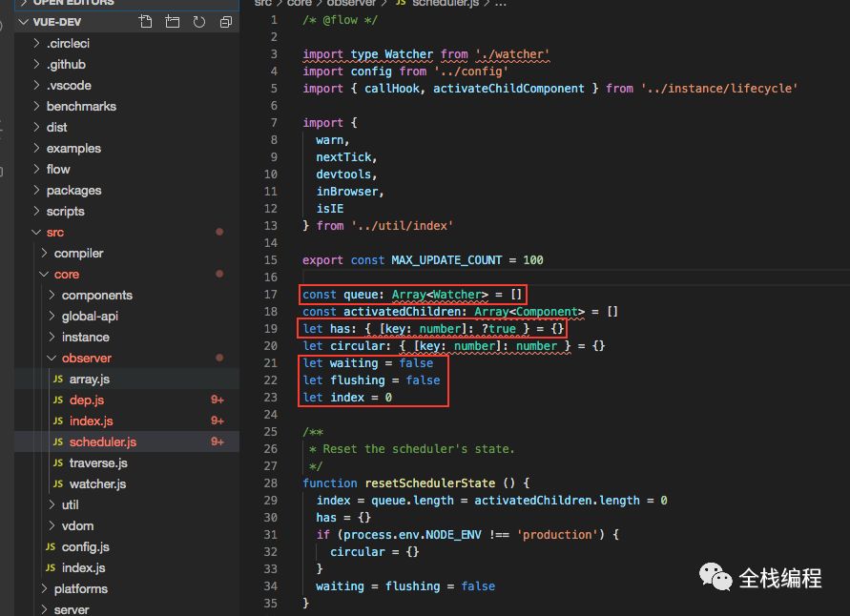Viewport: 850px width, 616px height.
Task: Open index.js under observer folder
Action: pyautogui.click(x=91, y=421)
